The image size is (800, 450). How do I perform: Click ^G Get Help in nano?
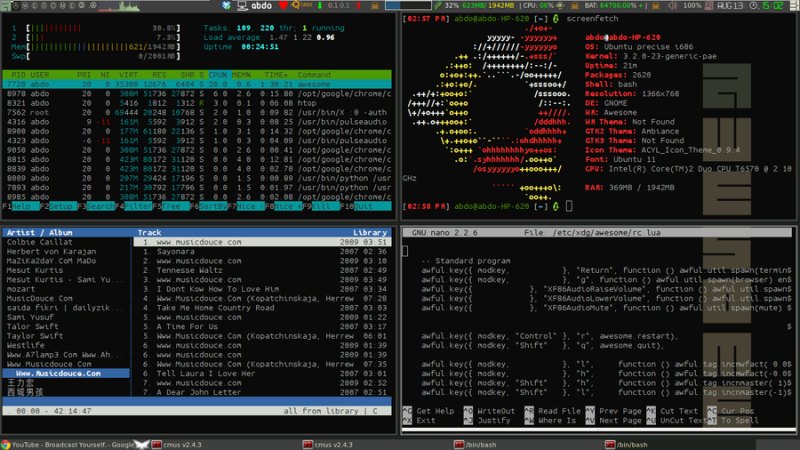pyautogui.click(x=428, y=411)
